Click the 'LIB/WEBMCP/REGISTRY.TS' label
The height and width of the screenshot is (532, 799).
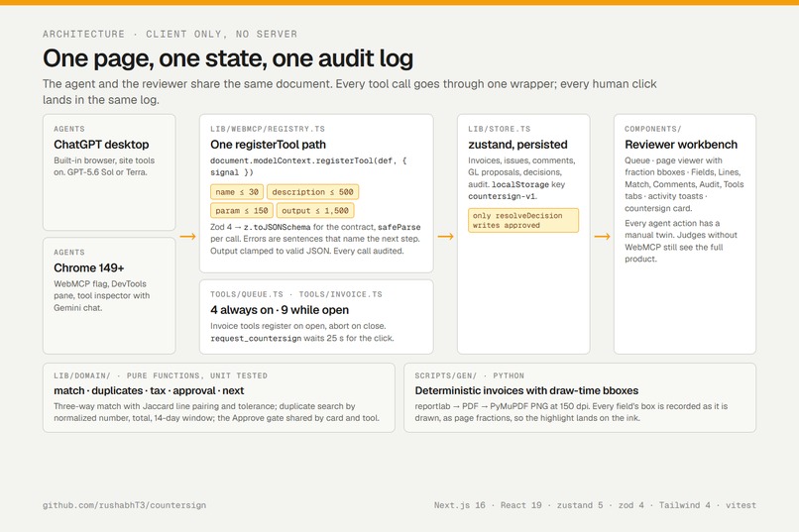268,129
